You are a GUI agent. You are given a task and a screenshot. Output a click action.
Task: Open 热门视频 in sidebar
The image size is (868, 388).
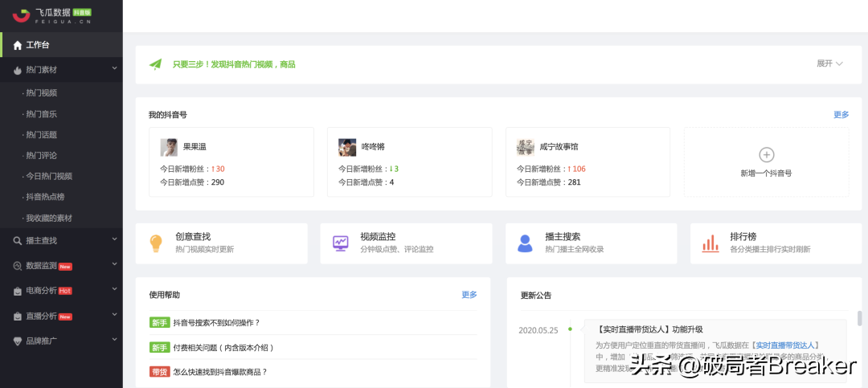(x=41, y=93)
